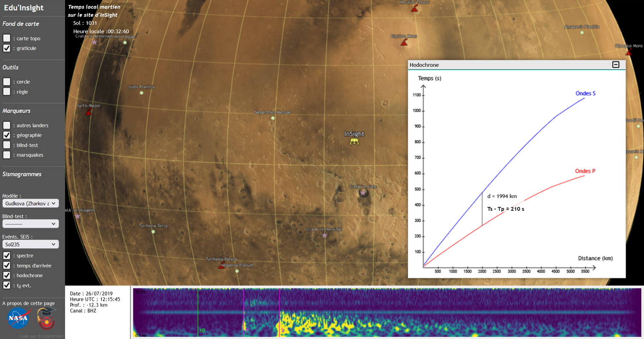Click Herschel crater star marker

coord(325,236)
